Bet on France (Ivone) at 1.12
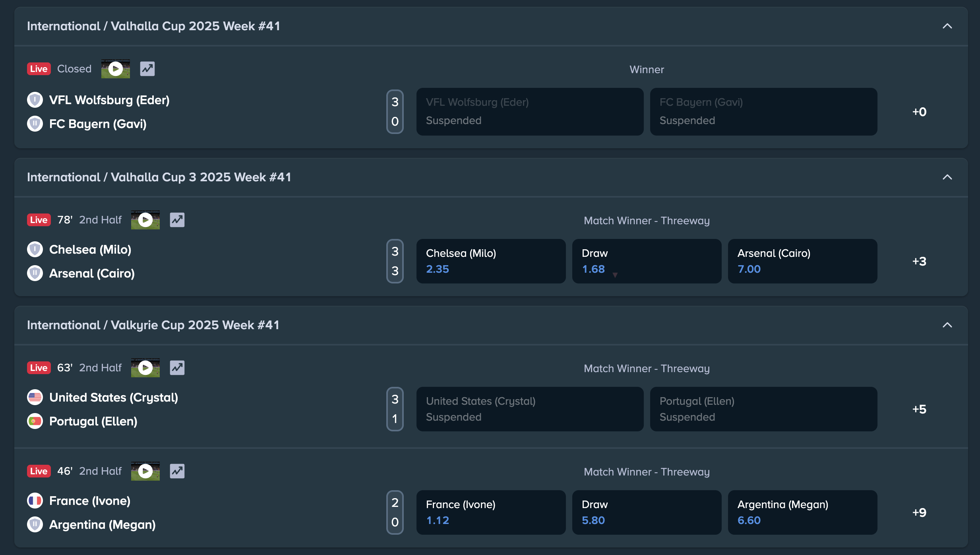This screenshot has height=555, width=980. click(x=491, y=512)
